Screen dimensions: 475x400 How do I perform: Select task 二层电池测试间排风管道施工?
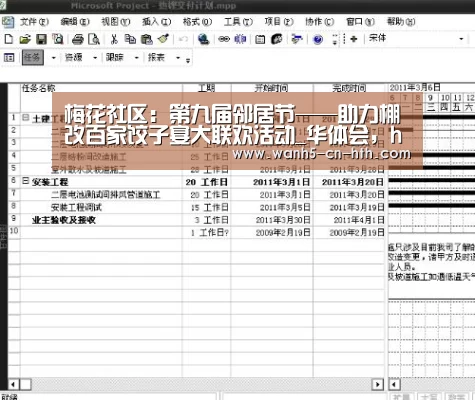tap(106, 195)
